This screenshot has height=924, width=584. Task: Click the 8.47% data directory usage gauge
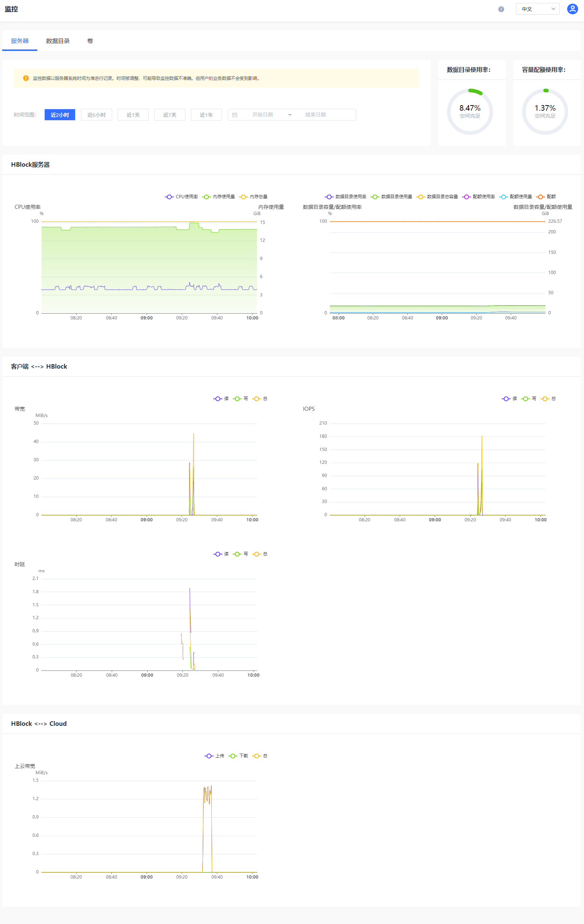click(470, 111)
